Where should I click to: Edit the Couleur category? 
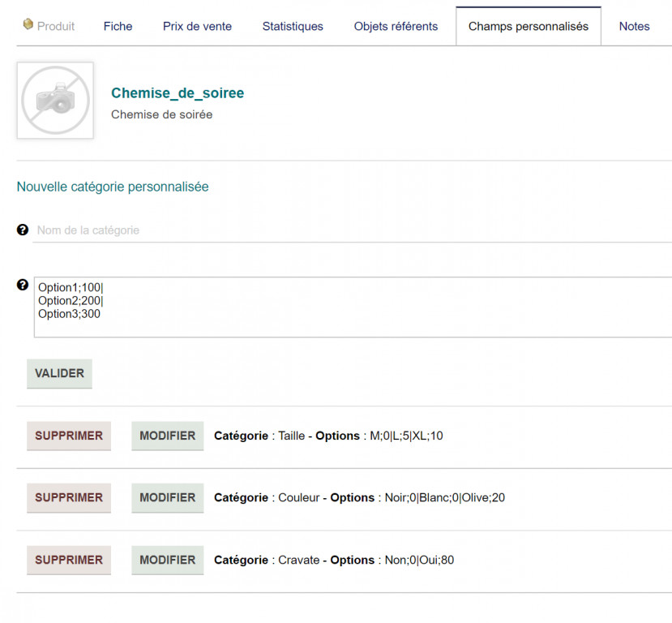[x=167, y=497]
